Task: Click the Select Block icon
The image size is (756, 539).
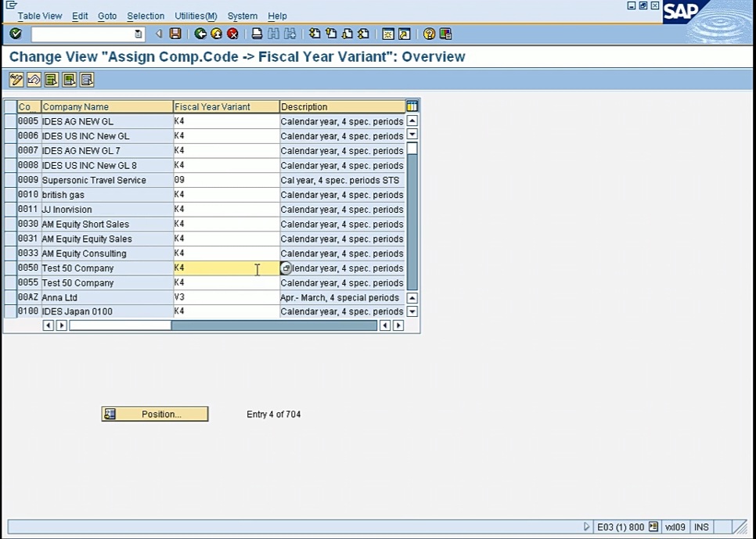Action: click(69, 80)
